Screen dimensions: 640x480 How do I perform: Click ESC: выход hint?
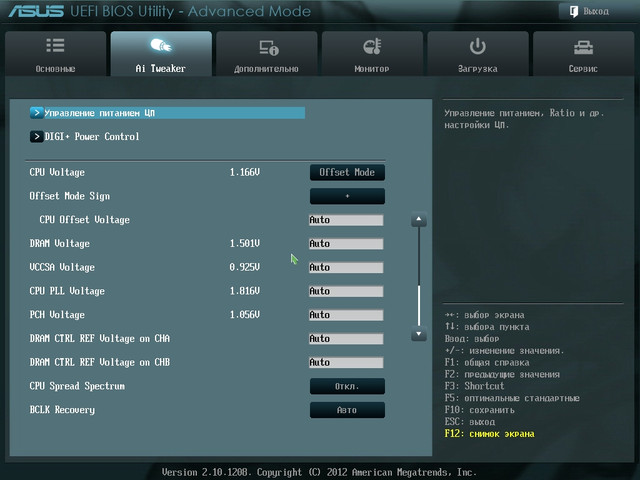[470, 422]
